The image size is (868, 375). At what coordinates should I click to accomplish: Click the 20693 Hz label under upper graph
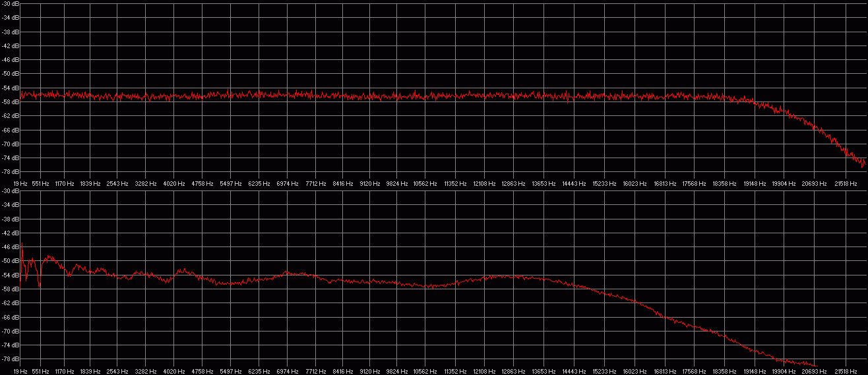[x=814, y=184]
